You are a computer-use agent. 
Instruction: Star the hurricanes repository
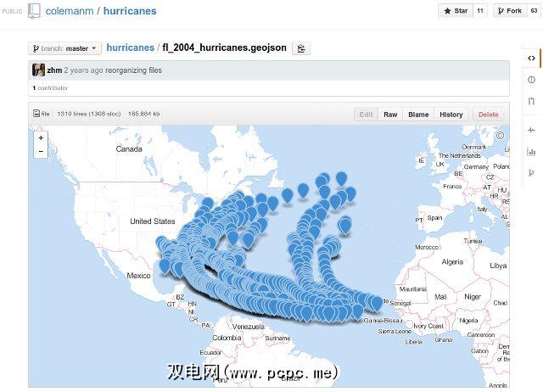tap(456, 11)
